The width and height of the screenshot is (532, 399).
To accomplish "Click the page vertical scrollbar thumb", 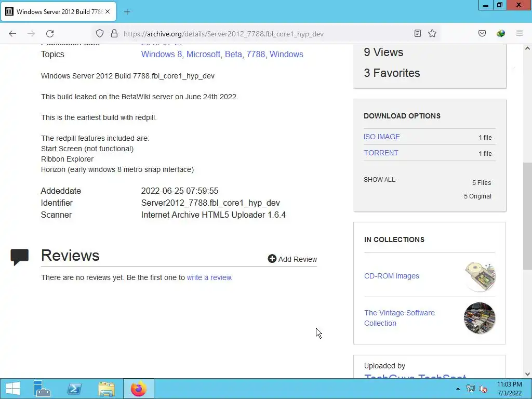I will click(527, 216).
